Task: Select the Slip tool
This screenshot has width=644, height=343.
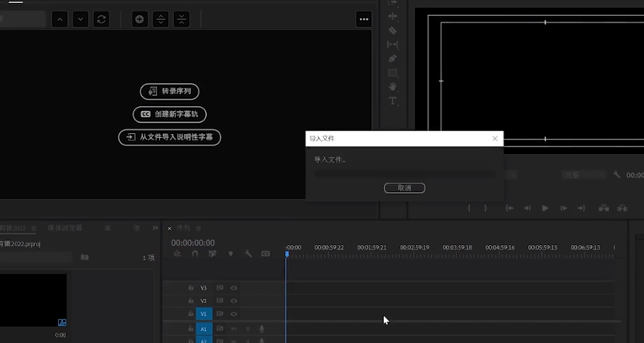Action: pos(393,45)
